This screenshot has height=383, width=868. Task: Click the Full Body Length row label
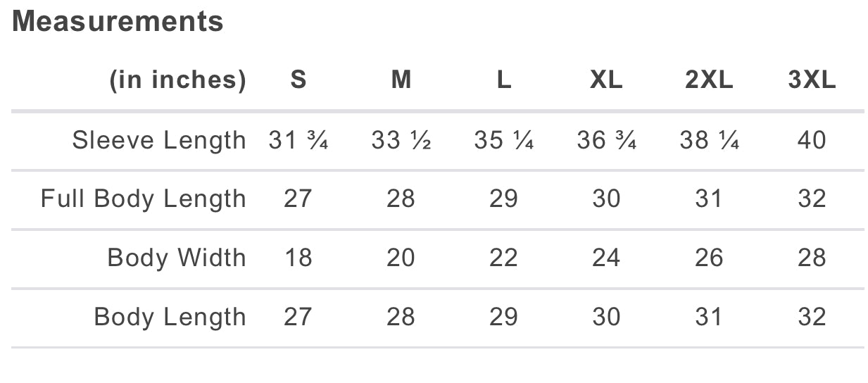click(144, 199)
